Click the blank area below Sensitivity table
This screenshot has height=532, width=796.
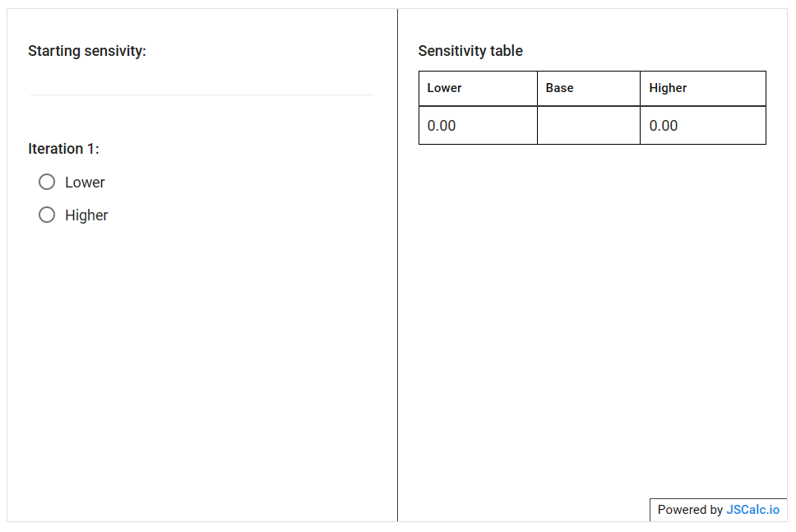coord(592,315)
